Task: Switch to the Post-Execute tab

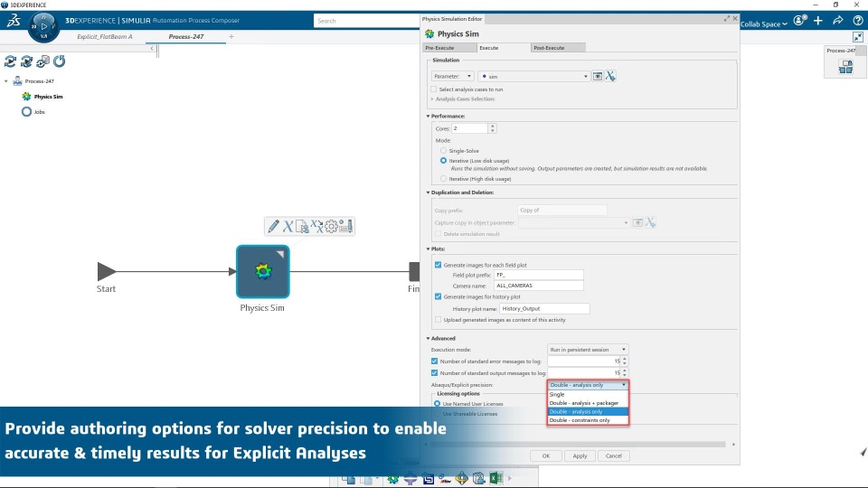Action: point(558,48)
